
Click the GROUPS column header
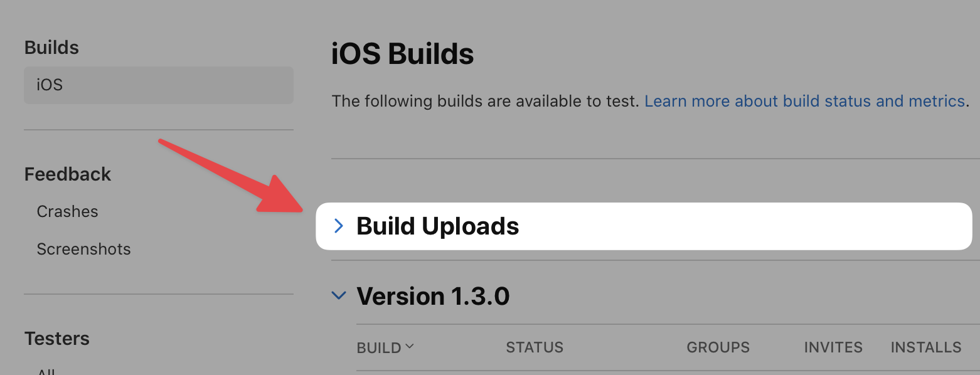[718, 347]
